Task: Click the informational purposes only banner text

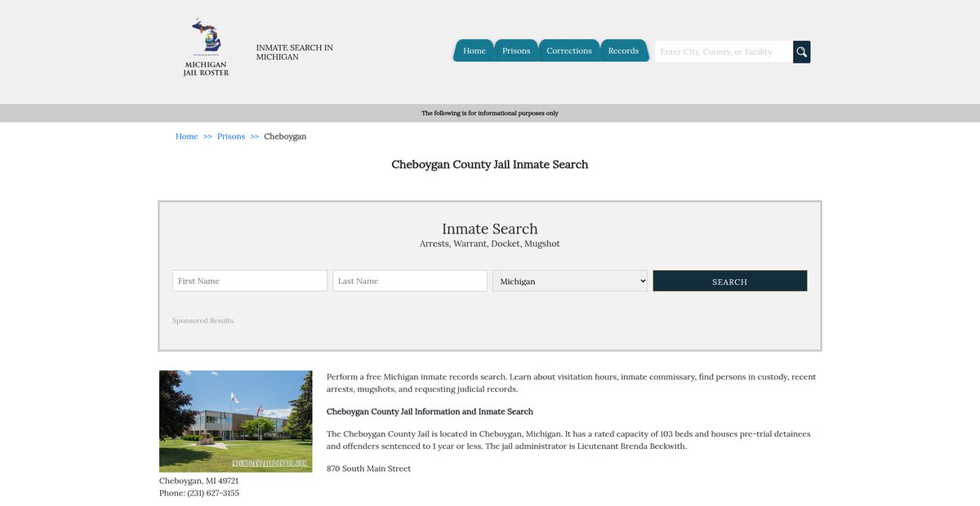Action: tap(490, 113)
